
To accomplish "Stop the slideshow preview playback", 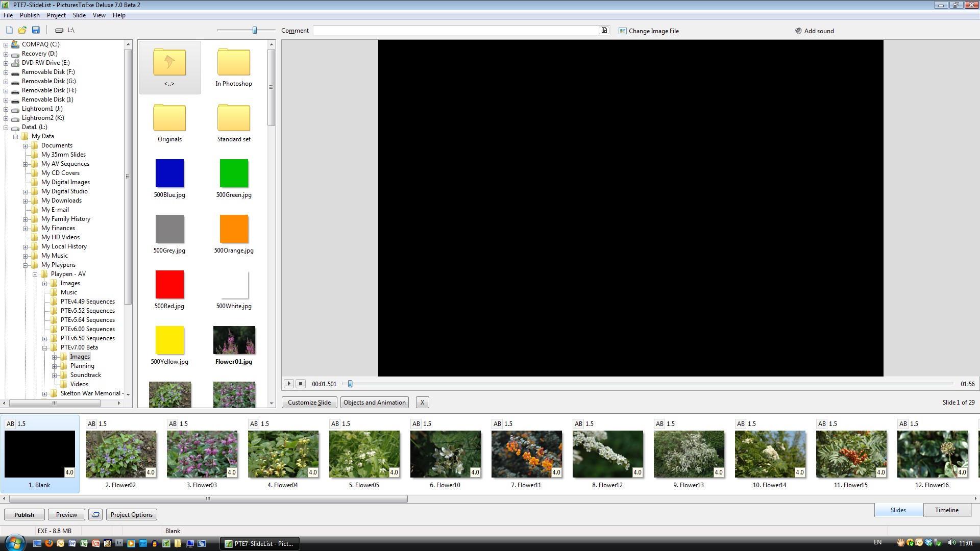I will point(301,384).
